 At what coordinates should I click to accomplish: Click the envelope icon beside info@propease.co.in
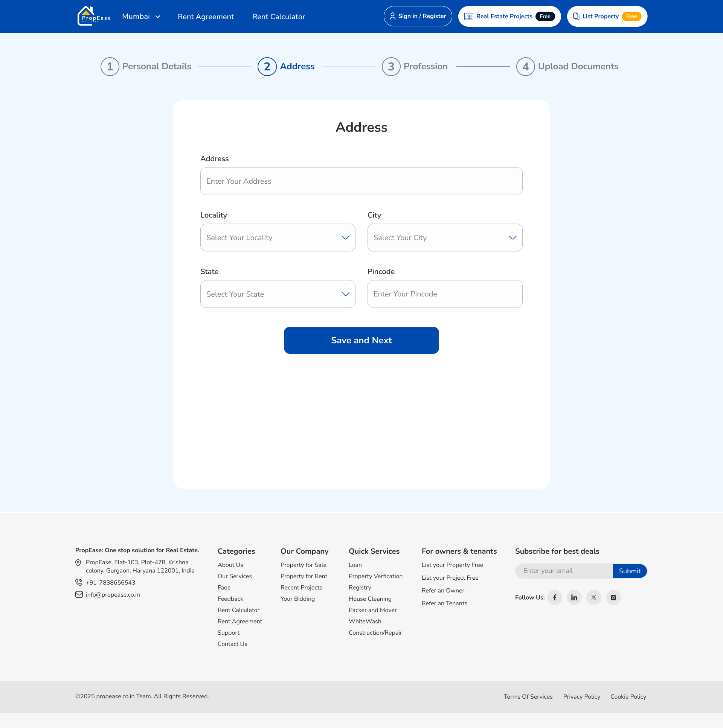coord(79,594)
